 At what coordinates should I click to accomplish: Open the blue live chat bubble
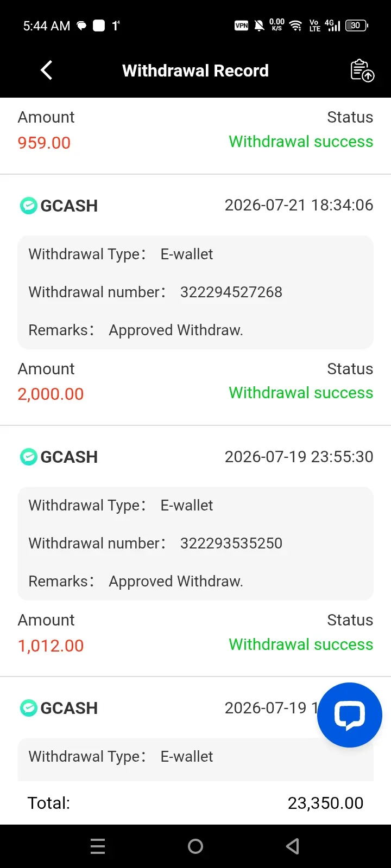pyautogui.click(x=349, y=715)
